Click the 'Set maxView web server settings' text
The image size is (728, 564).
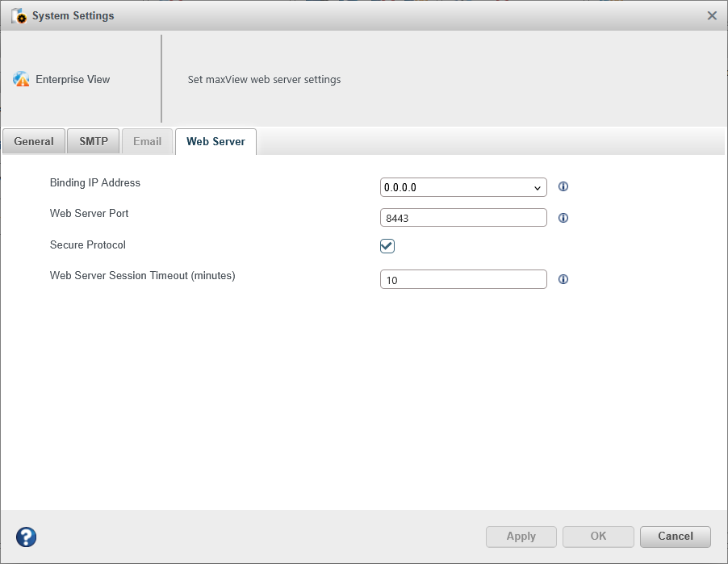coord(264,80)
